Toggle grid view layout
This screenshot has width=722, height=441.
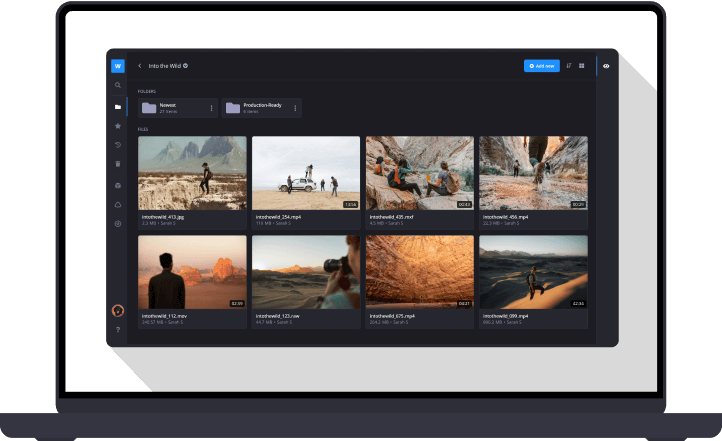pyautogui.click(x=581, y=66)
